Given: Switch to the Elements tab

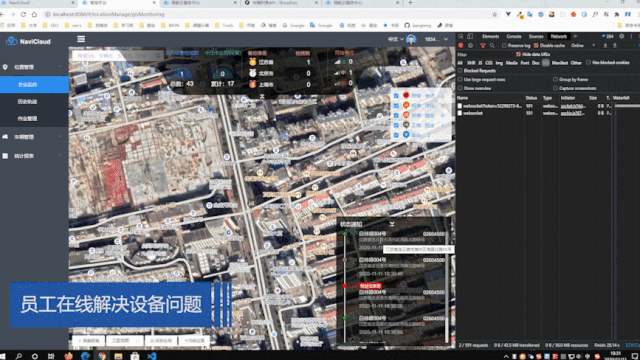Looking at the screenshot, I should (490, 36).
